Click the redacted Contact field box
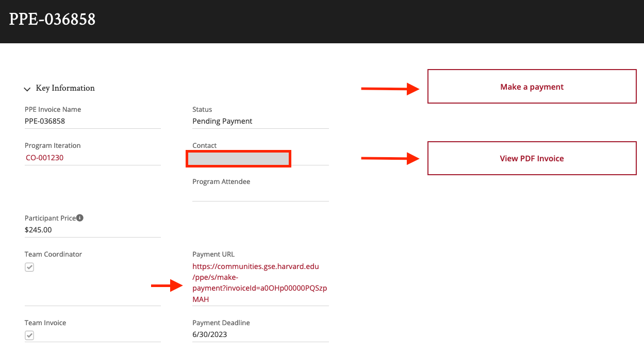Screen dimensions: 644x353 [239, 159]
